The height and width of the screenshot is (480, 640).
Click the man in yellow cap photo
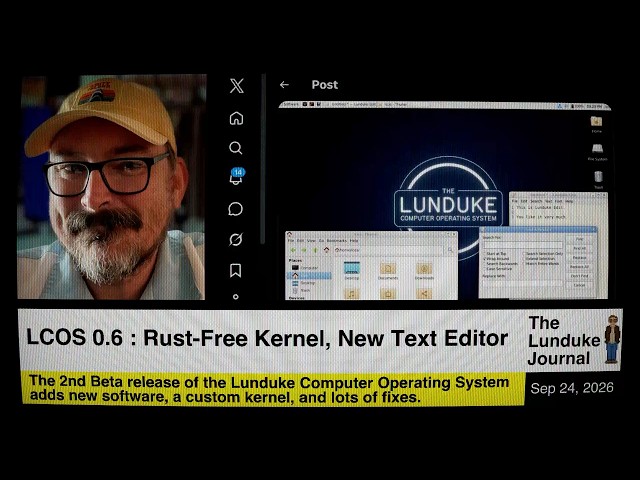pyautogui.click(x=111, y=187)
